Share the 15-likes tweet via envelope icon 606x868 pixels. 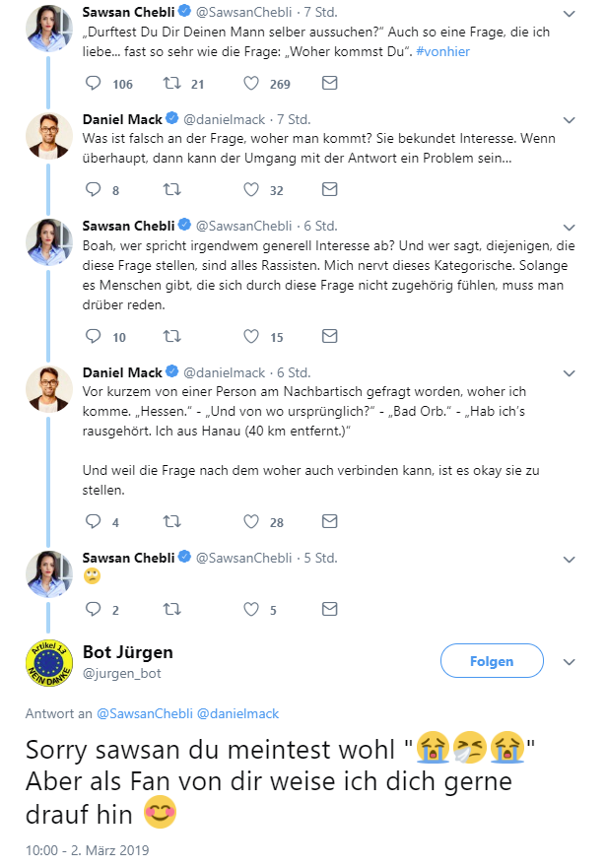(330, 336)
